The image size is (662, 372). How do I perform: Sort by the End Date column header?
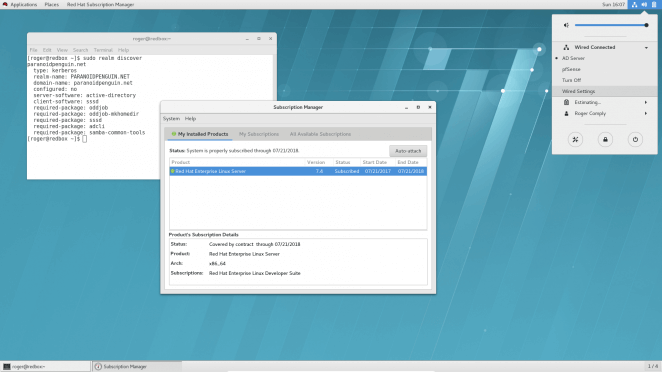410,162
